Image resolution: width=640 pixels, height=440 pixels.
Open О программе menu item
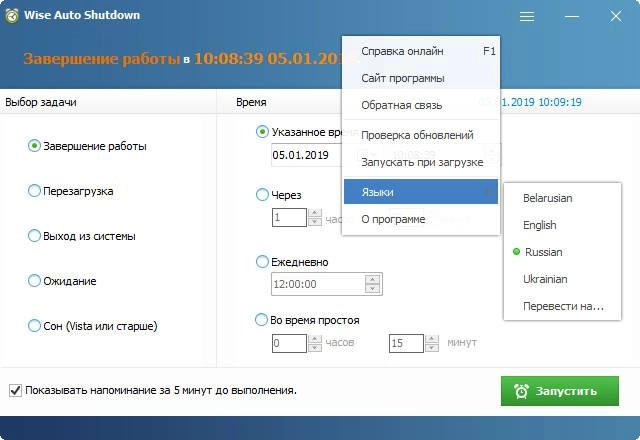tap(421, 219)
